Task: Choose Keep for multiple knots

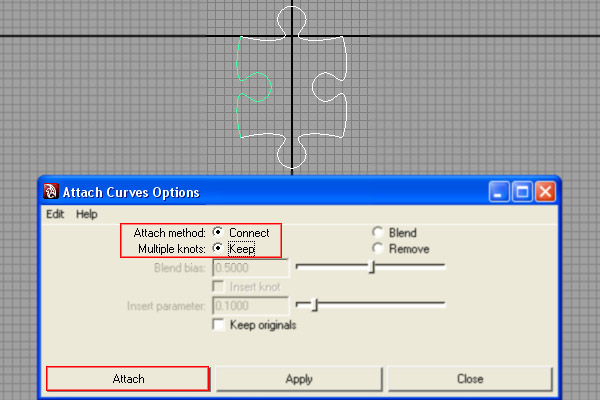Action: (218, 248)
